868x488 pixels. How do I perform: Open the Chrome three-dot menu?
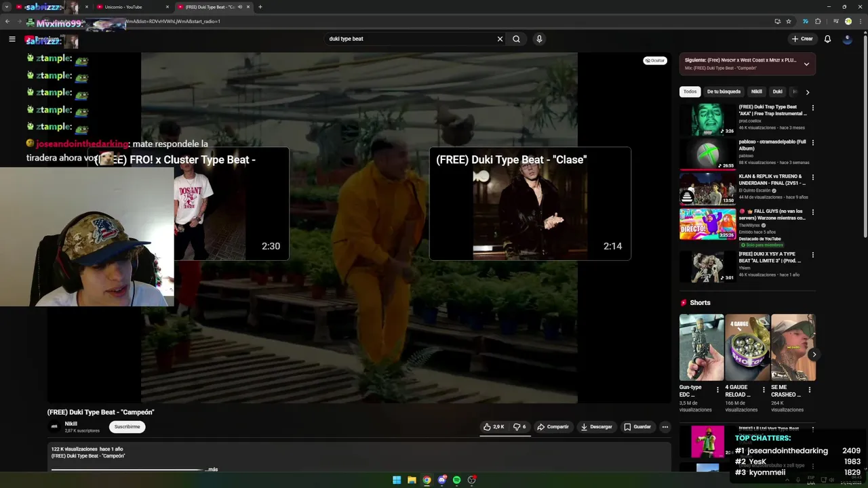[x=859, y=21]
